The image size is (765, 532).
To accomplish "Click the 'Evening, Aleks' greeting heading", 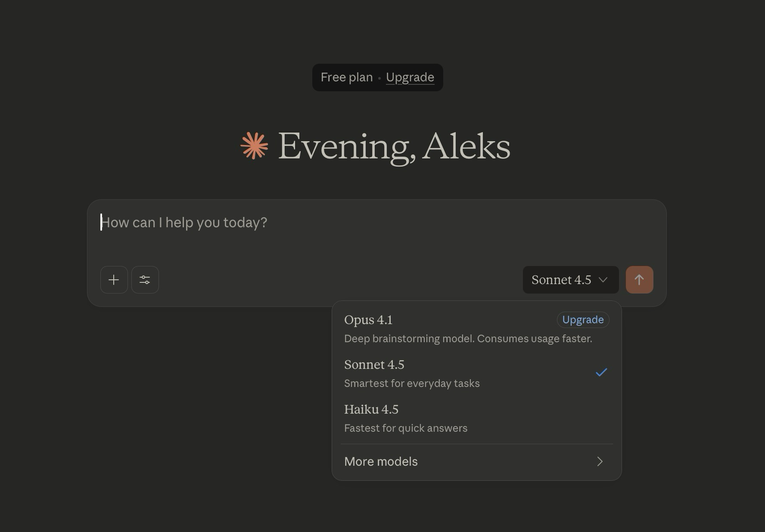I will coord(394,147).
